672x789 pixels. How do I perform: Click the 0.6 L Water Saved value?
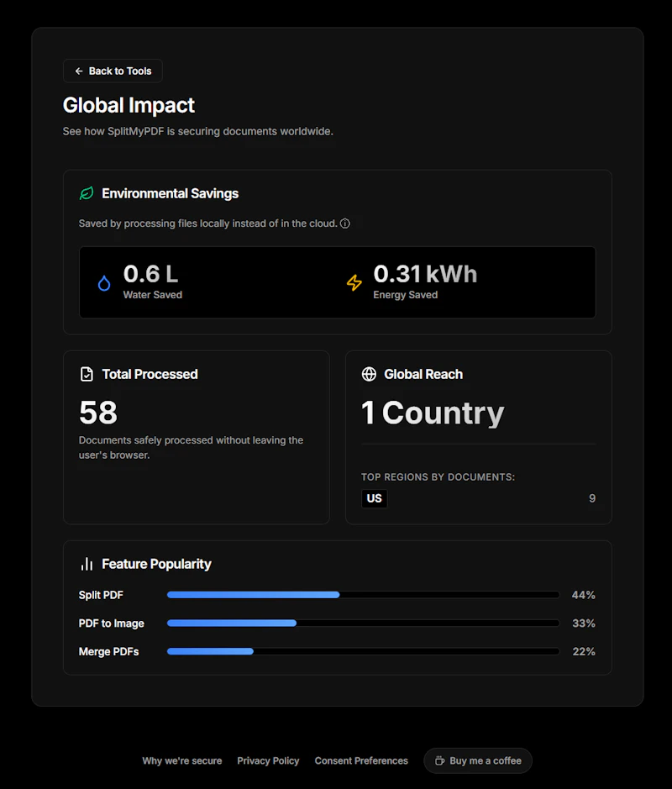[x=150, y=274]
